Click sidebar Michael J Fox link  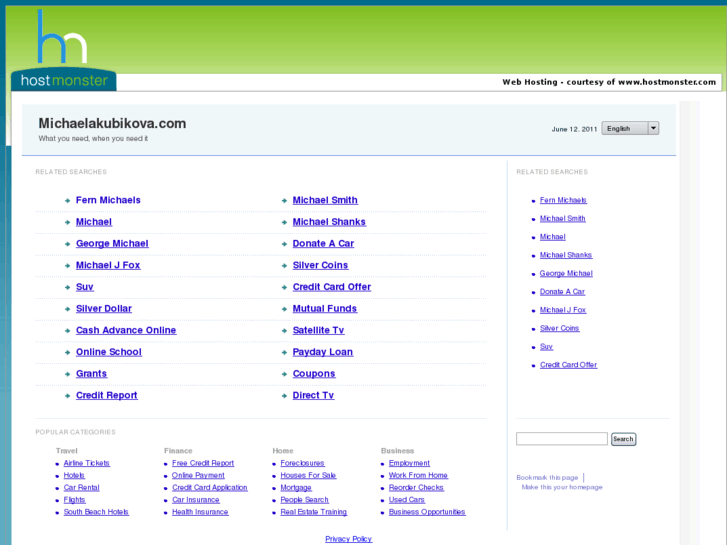563,310
